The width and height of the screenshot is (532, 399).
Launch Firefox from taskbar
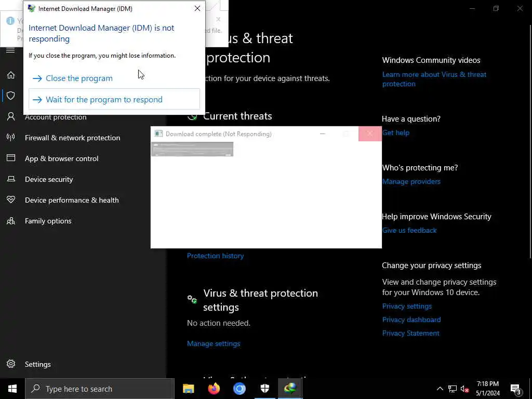coord(214,389)
